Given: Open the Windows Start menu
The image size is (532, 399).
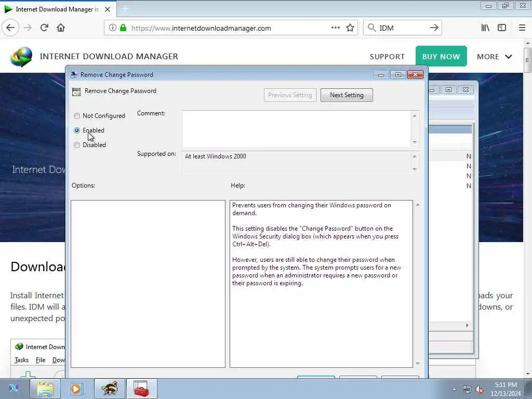Looking at the screenshot, I should (14, 388).
